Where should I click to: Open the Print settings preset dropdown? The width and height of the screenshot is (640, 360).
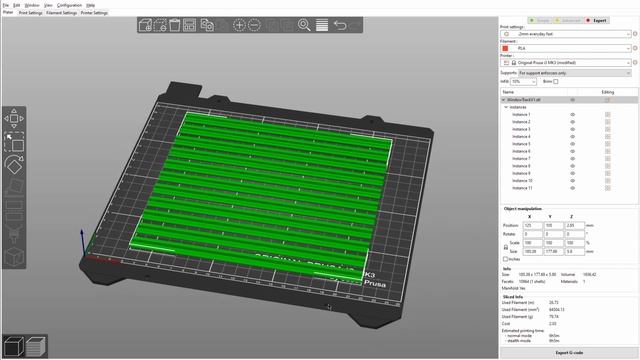pos(566,34)
